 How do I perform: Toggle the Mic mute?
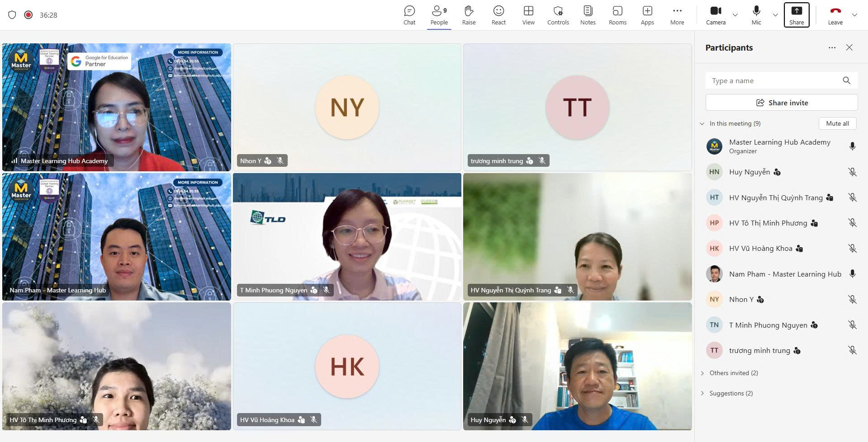[x=756, y=15]
